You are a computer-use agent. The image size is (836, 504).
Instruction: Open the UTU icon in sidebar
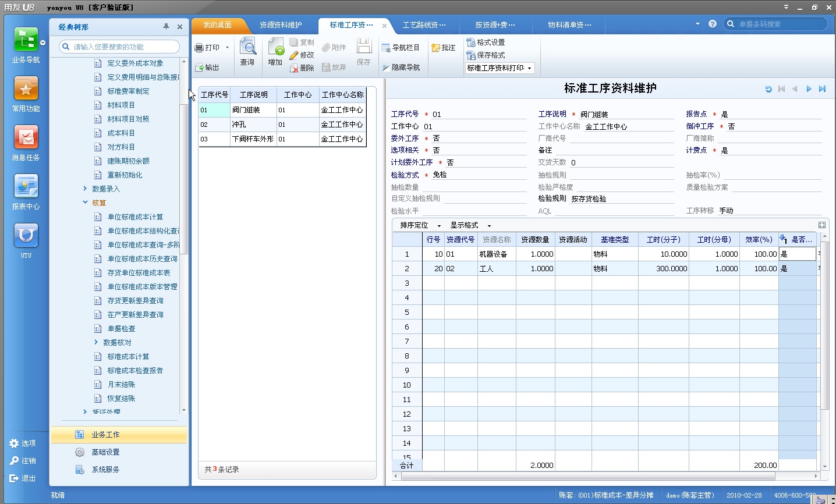26,235
